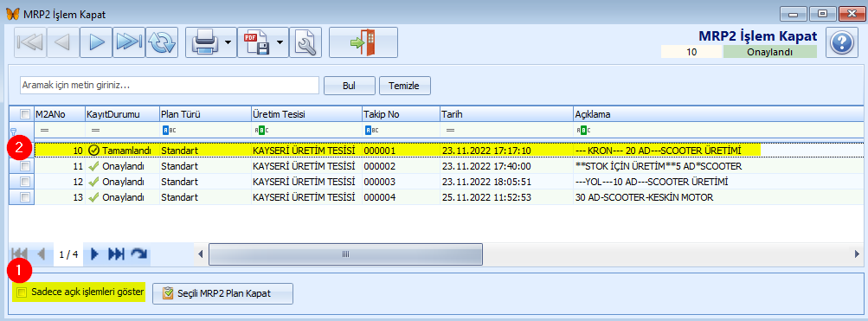Go to last grid record in pager
Screen dimensions: 868x321
[116, 254]
